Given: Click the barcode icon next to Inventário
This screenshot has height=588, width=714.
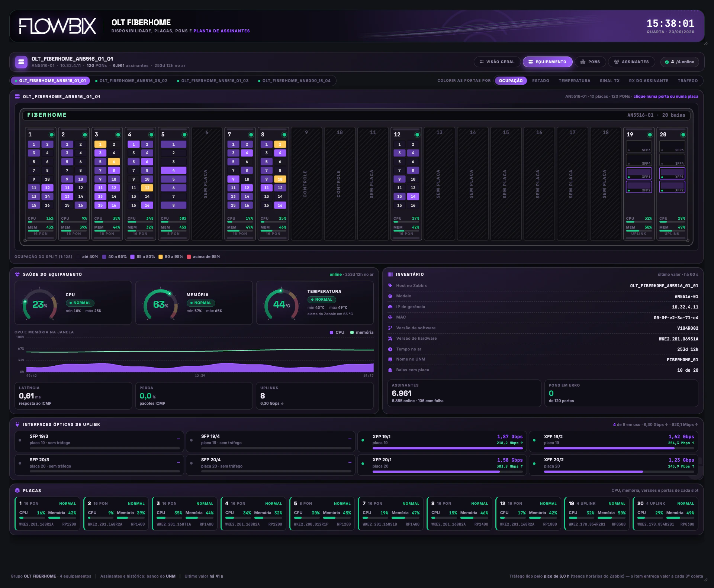Looking at the screenshot, I should [x=390, y=274].
